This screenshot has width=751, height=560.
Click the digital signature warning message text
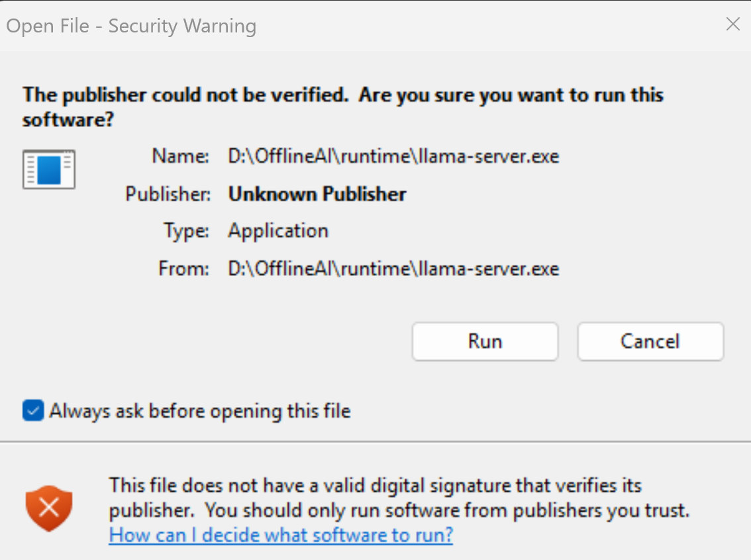tap(399, 498)
